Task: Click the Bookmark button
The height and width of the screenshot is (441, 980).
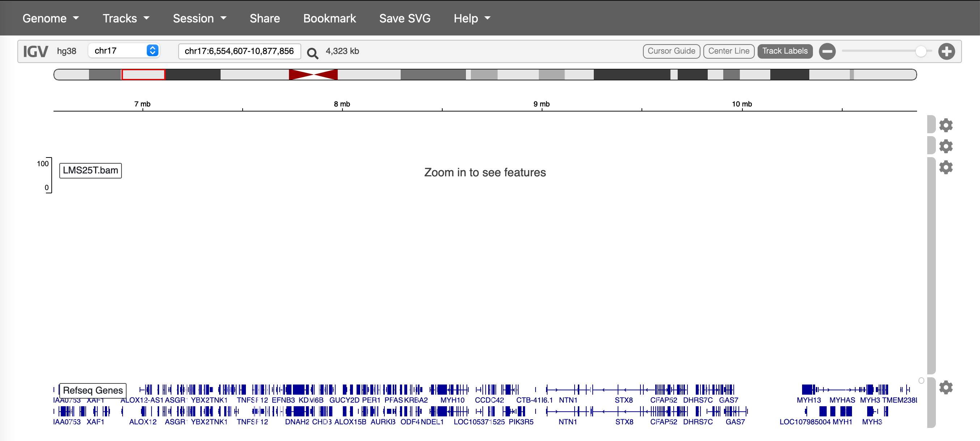Action: pos(329,18)
